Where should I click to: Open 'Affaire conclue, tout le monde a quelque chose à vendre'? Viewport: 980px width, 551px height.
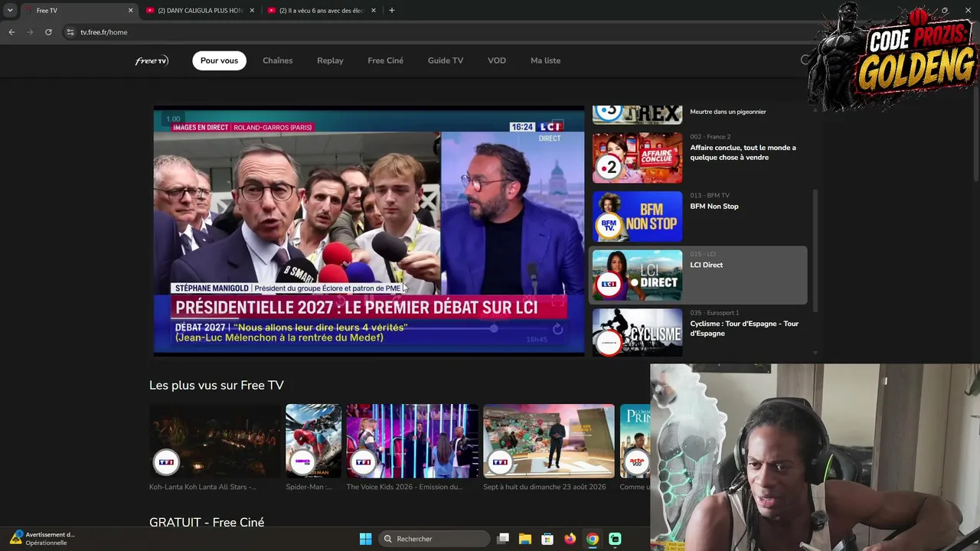pyautogui.click(x=743, y=152)
